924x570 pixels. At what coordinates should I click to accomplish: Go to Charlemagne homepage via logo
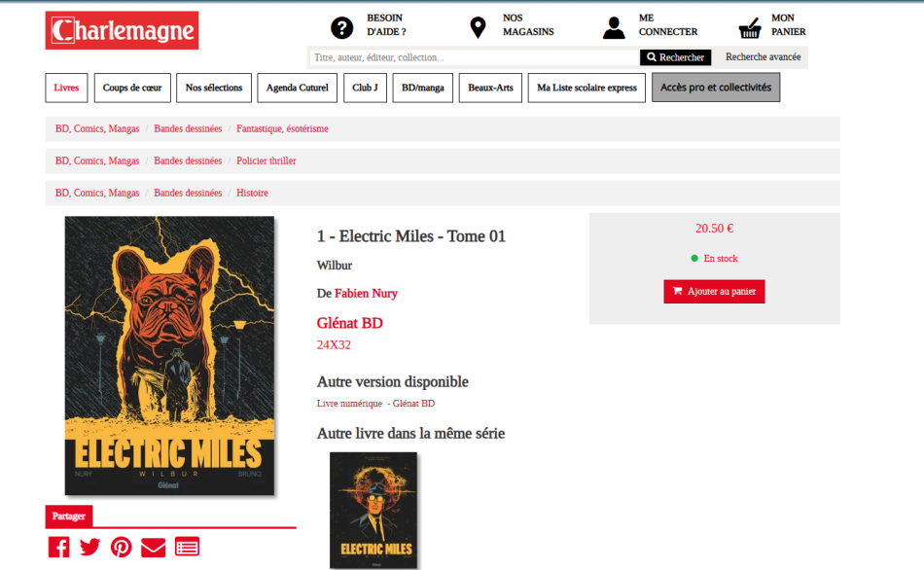pyautogui.click(x=122, y=30)
